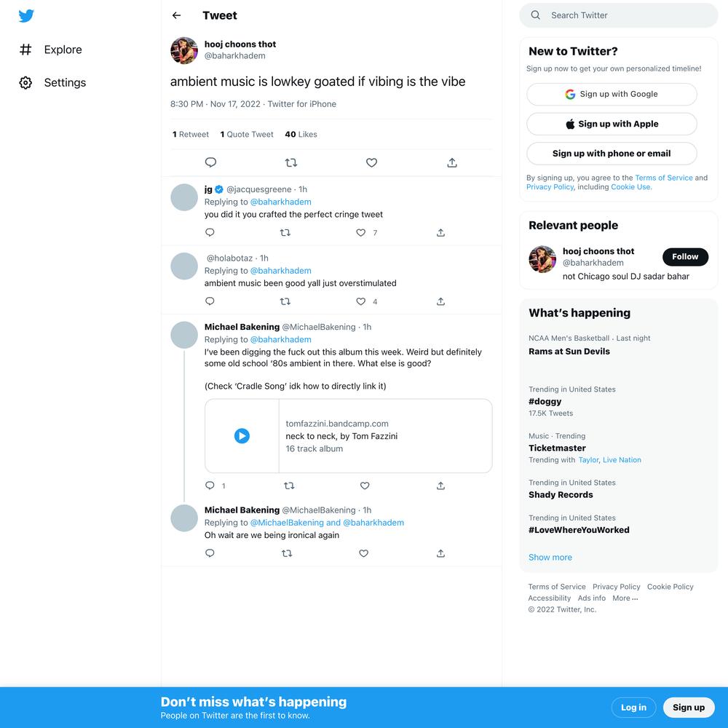Open hooj choons thot profile picture
This screenshot has height=728, width=728.
tap(184, 50)
